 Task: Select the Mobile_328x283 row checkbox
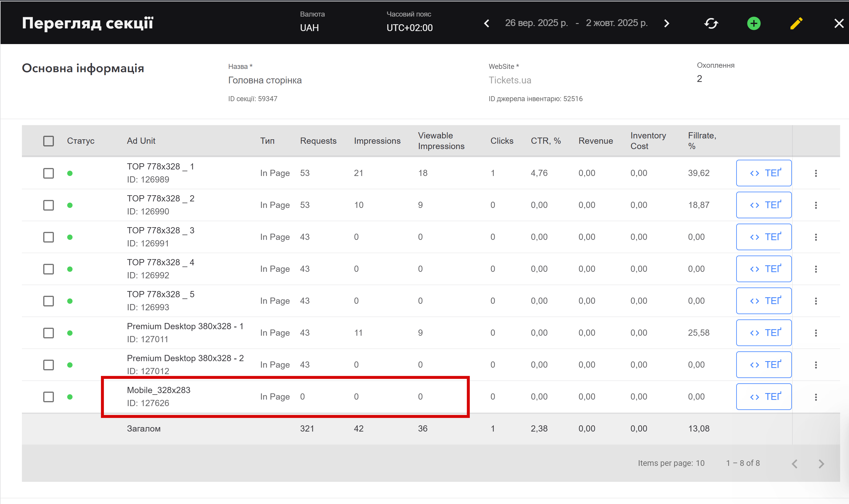tap(49, 397)
